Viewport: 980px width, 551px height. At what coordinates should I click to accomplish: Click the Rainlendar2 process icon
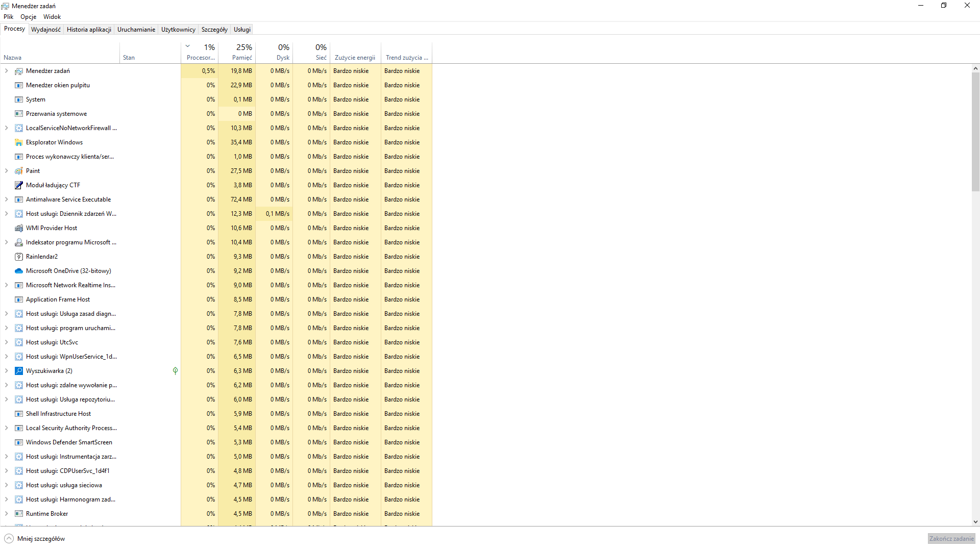click(19, 257)
